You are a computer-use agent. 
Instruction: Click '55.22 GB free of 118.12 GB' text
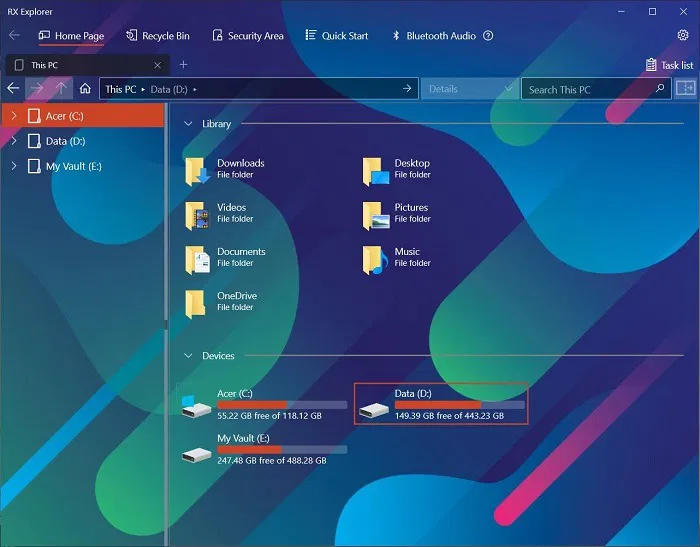click(269, 416)
